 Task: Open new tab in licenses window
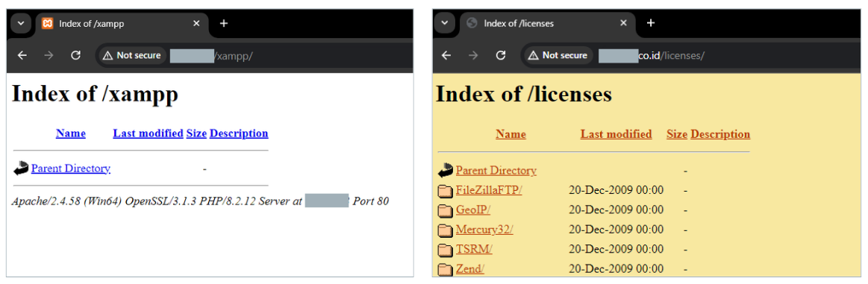[651, 23]
